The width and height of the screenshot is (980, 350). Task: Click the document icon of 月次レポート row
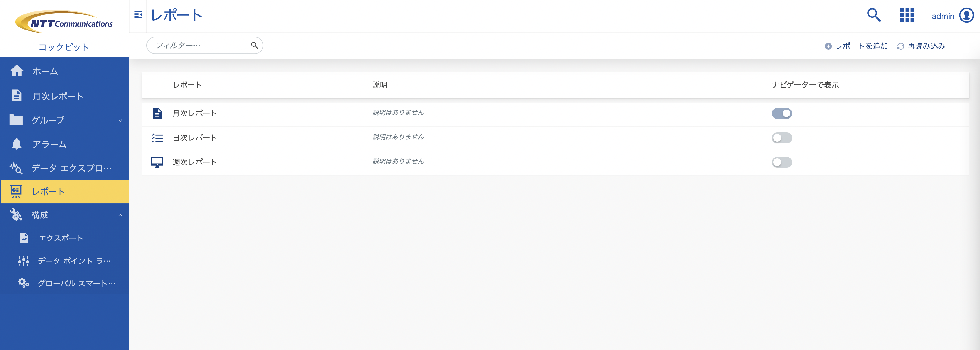(157, 113)
